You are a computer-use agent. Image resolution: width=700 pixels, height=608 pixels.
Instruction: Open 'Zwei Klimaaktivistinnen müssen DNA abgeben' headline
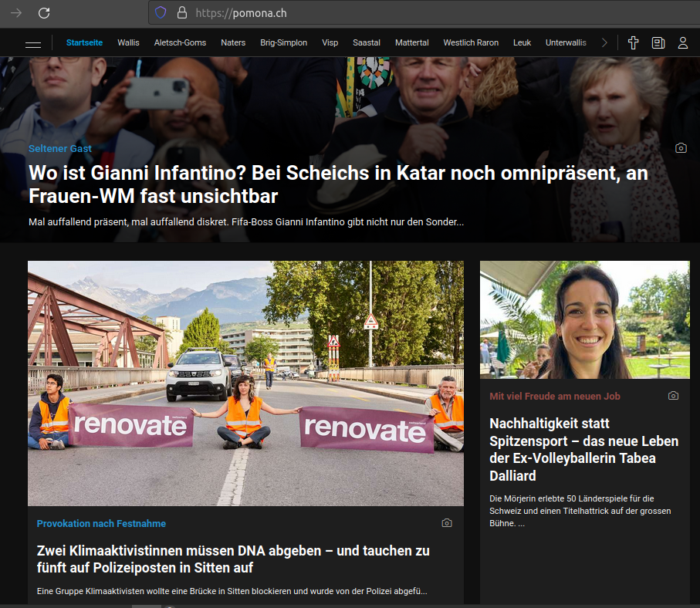pyautogui.click(x=233, y=559)
